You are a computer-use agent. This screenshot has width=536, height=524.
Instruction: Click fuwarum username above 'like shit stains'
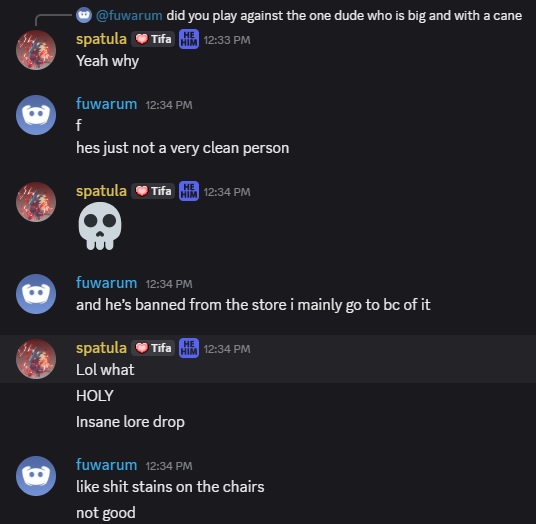click(106, 465)
